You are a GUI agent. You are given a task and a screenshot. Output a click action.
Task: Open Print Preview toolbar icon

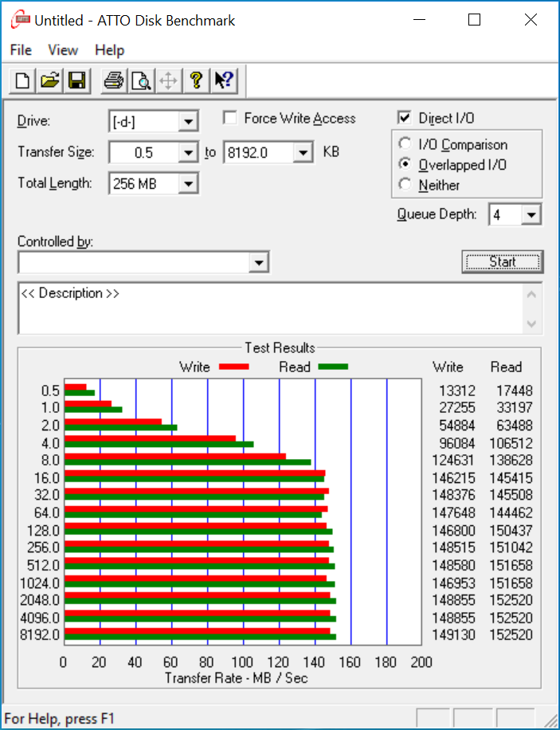141,81
